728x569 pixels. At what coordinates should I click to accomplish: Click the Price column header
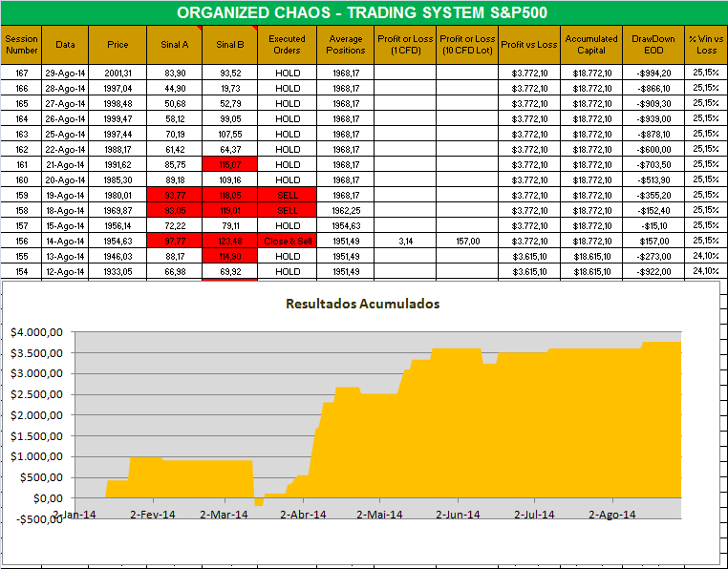[x=118, y=45]
